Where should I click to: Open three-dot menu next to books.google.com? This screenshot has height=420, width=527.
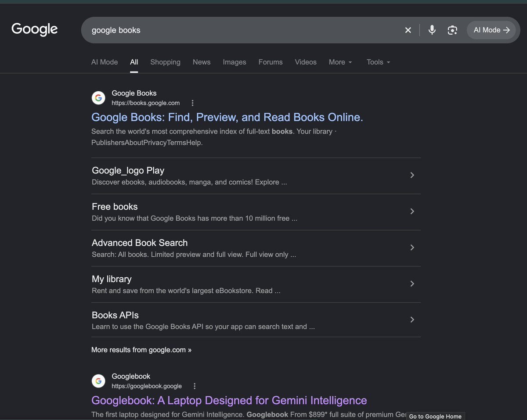click(192, 103)
